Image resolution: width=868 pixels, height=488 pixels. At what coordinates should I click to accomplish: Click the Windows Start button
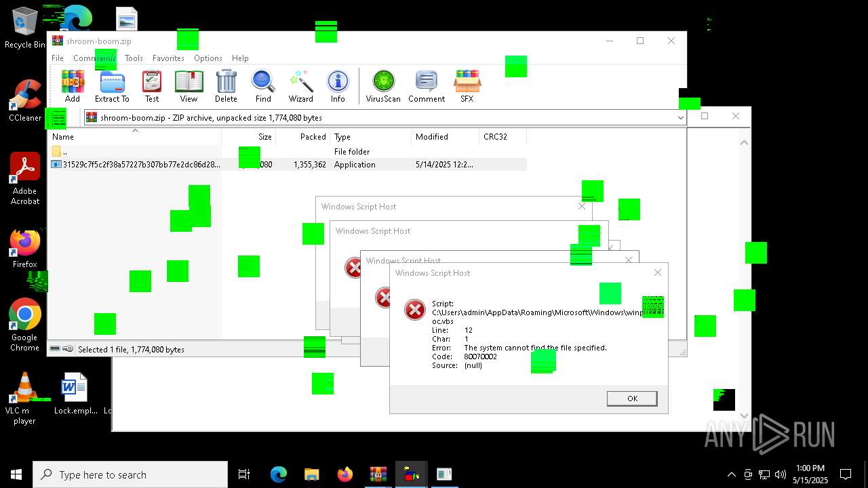(x=16, y=474)
